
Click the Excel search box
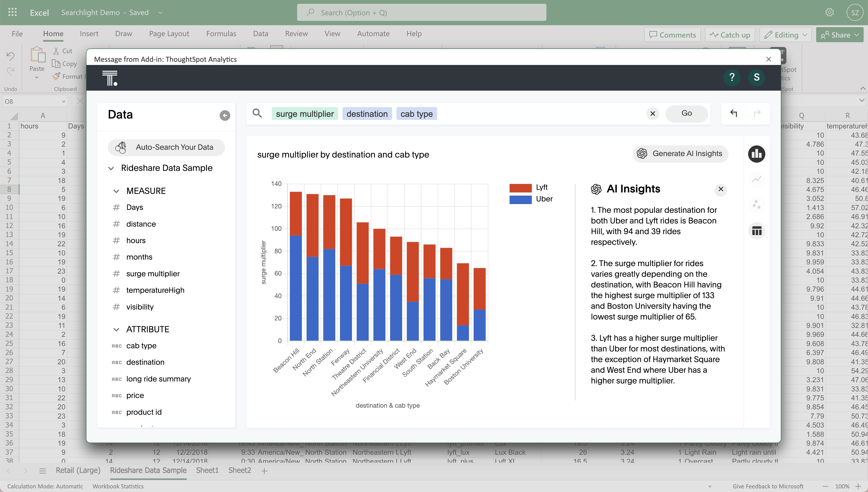point(422,13)
